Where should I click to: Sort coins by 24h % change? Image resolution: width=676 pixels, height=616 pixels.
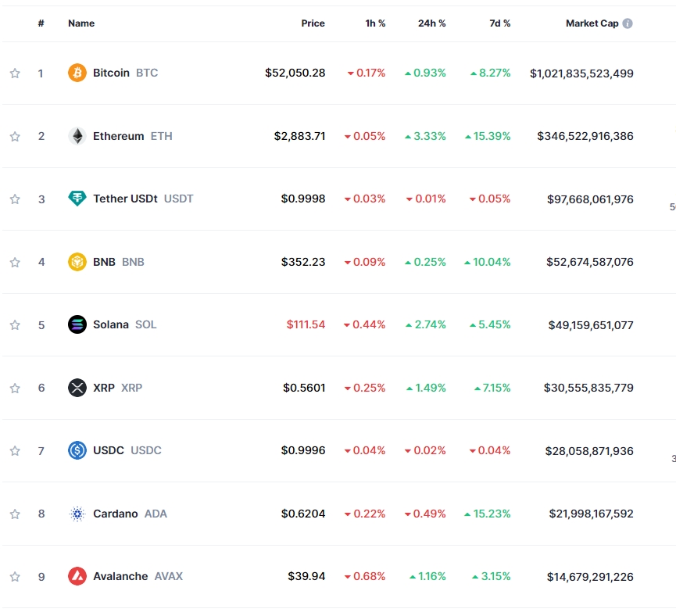[x=431, y=23]
